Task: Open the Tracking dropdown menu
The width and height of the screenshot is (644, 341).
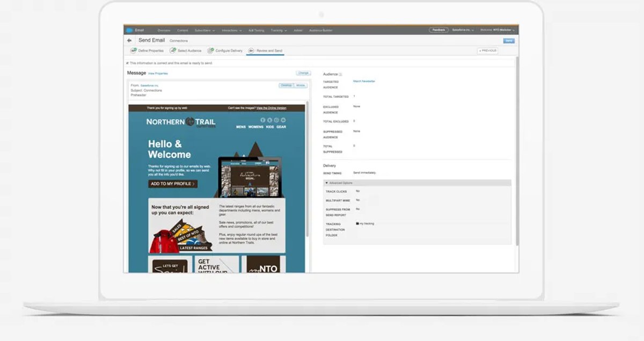Action: click(279, 30)
